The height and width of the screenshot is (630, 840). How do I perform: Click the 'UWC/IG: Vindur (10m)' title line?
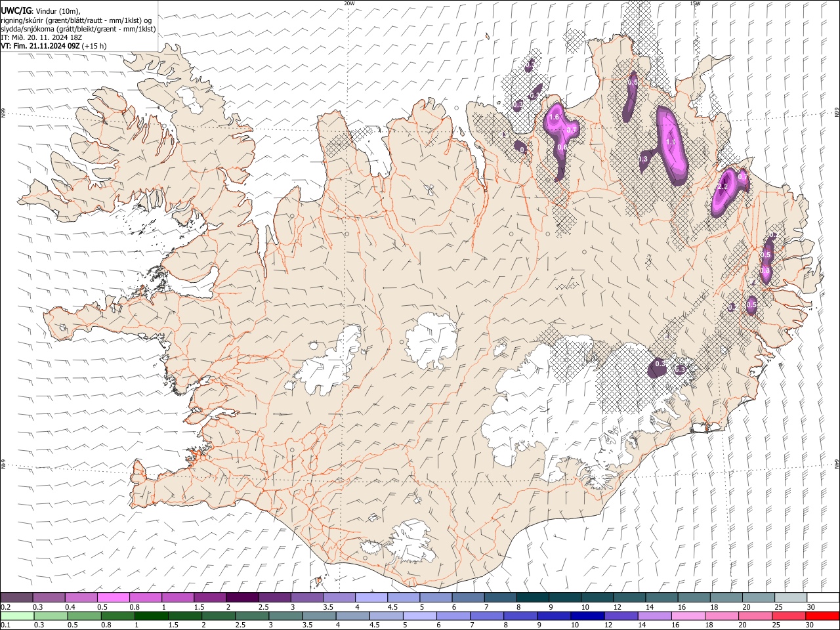(x=41, y=11)
